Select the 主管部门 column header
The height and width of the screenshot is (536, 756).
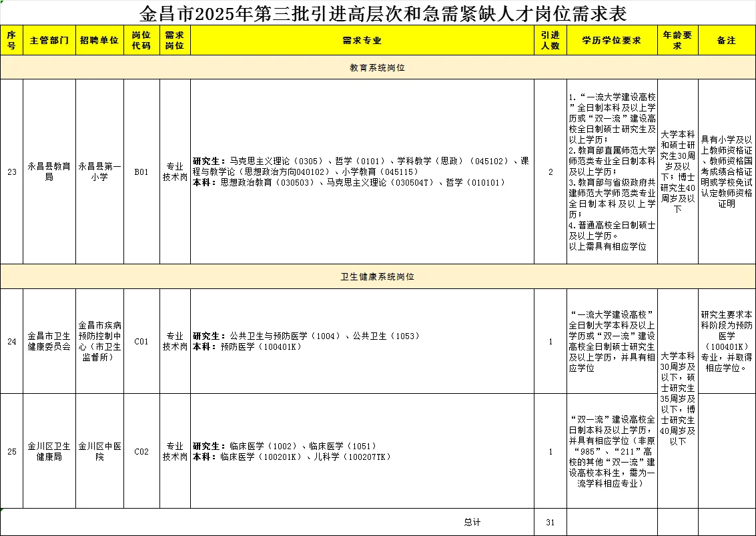[x=49, y=39]
